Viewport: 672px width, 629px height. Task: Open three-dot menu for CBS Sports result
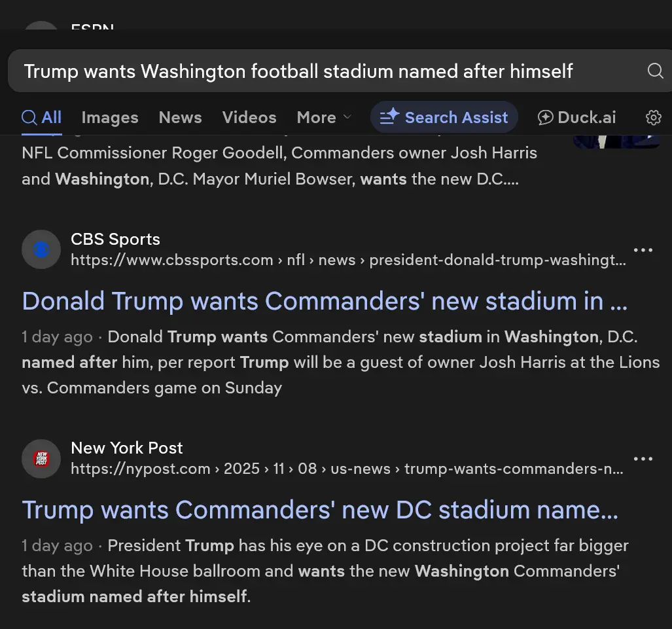tap(643, 250)
